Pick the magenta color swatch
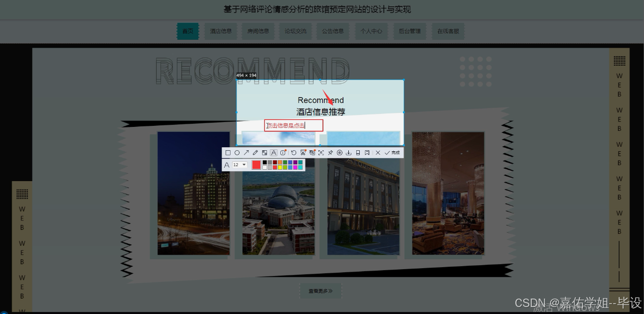 tap(295, 168)
